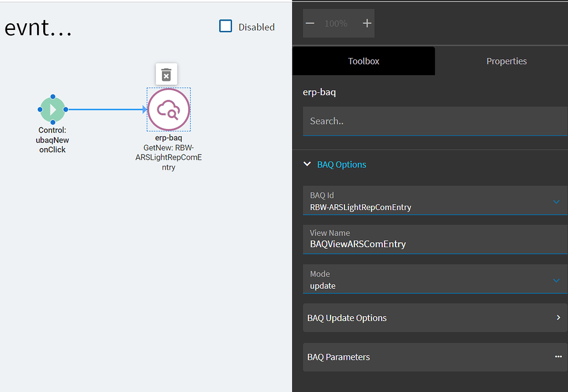Zoom in using the plus icon
Image resolution: width=568 pixels, height=392 pixels.
click(x=367, y=24)
